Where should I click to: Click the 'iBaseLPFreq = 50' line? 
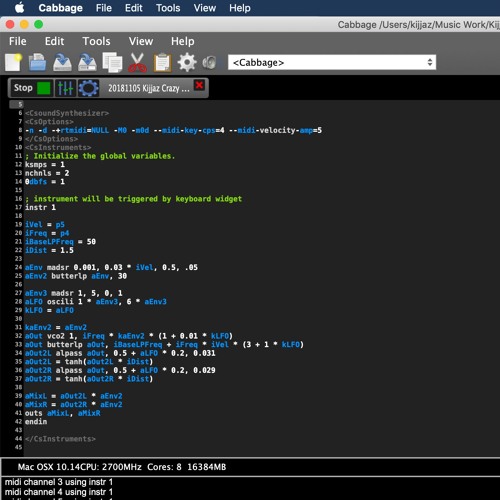pos(60,242)
